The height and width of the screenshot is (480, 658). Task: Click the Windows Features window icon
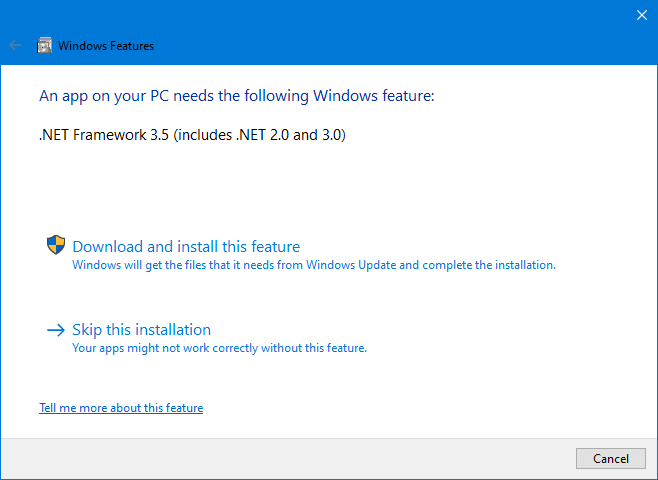pyautogui.click(x=44, y=45)
